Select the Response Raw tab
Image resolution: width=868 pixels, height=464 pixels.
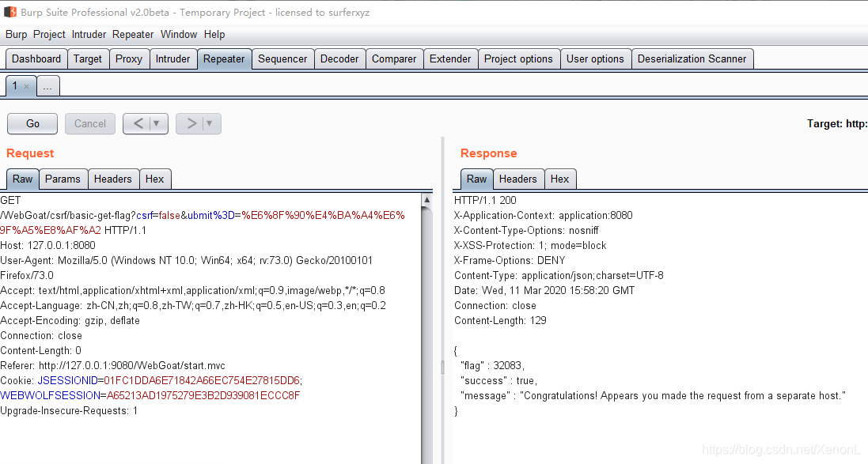pyautogui.click(x=476, y=179)
